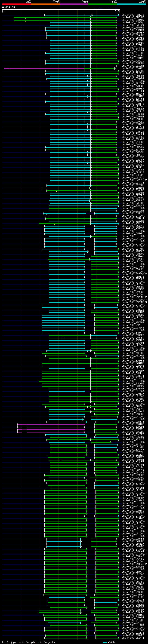Screen dimensions: 148x644
Task: Select UniRef100_B8AXE7 hit
Action: (133, 89)
